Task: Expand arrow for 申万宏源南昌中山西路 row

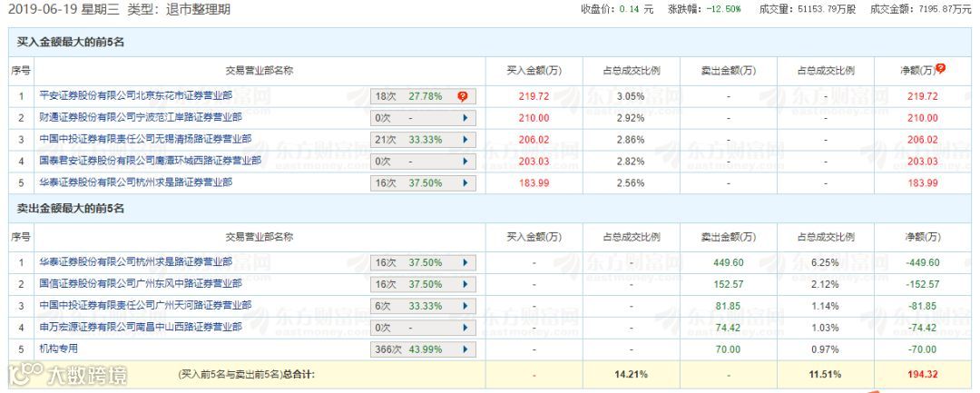Action: pyautogui.click(x=465, y=328)
